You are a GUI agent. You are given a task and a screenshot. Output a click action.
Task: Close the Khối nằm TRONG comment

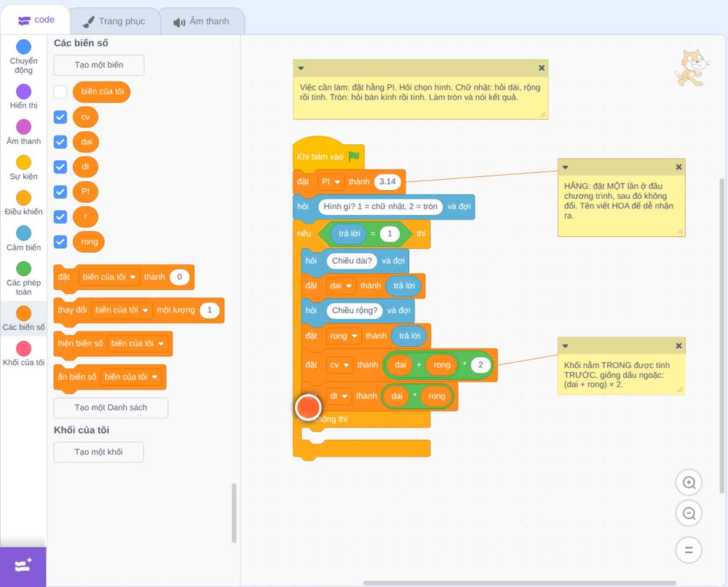678,345
